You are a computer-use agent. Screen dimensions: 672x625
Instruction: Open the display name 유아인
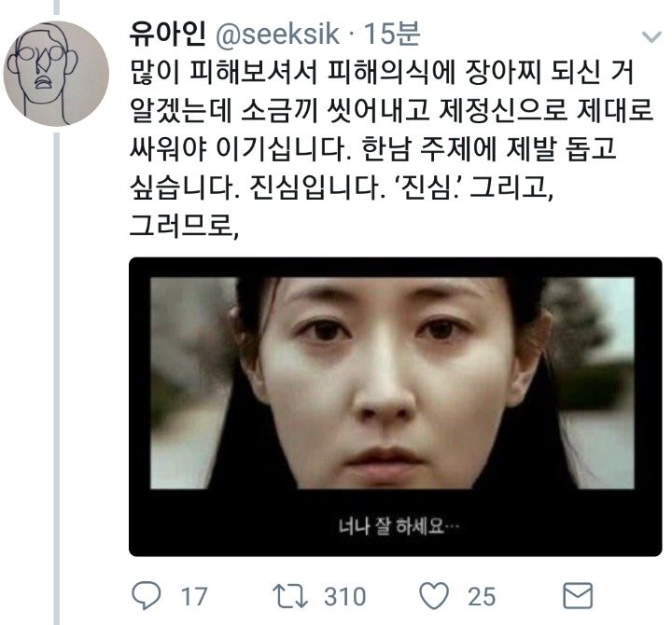pyautogui.click(x=168, y=34)
